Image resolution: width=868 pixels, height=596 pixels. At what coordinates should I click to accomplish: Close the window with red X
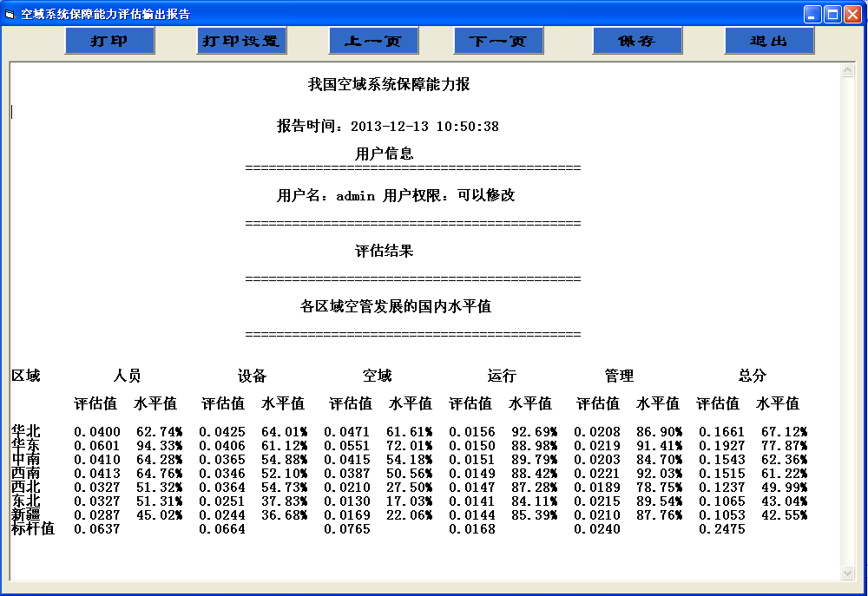[852, 14]
